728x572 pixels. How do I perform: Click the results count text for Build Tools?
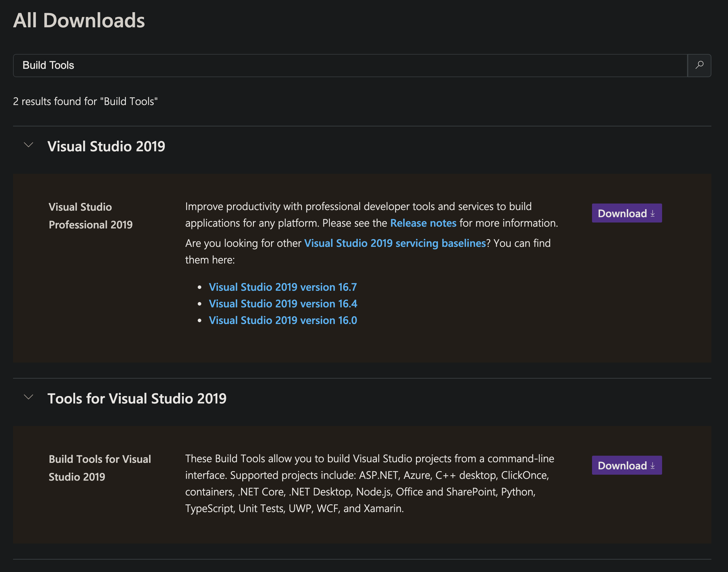pyautogui.click(x=86, y=101)
